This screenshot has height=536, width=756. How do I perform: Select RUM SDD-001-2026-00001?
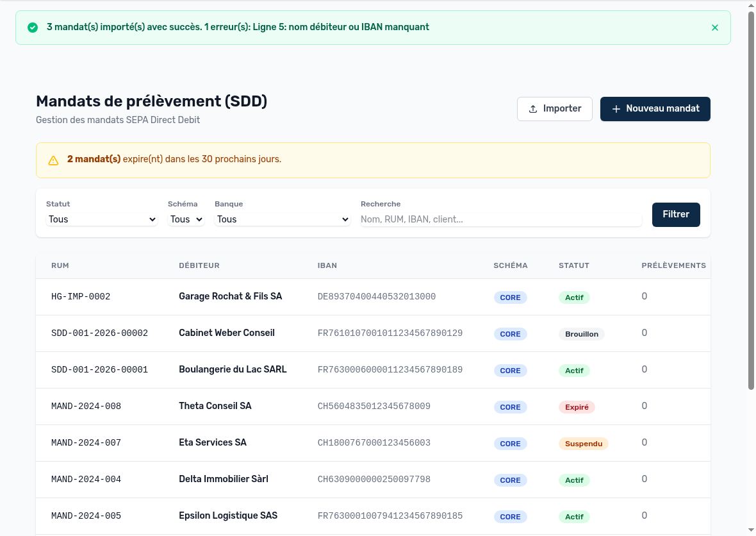100,370
